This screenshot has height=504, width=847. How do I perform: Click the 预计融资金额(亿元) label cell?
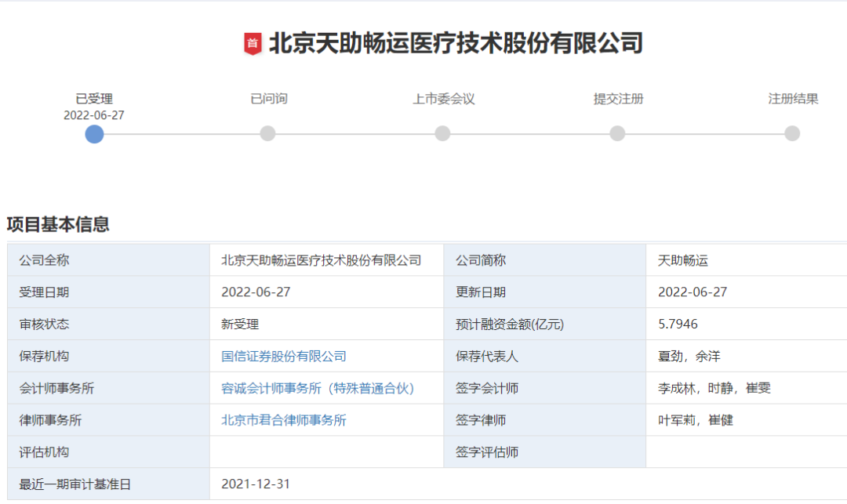[544, 324]
